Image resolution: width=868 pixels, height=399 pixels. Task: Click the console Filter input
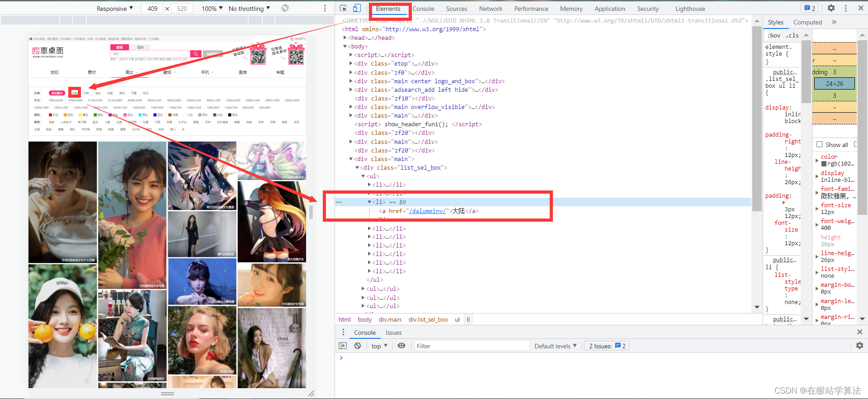[472, 346]
